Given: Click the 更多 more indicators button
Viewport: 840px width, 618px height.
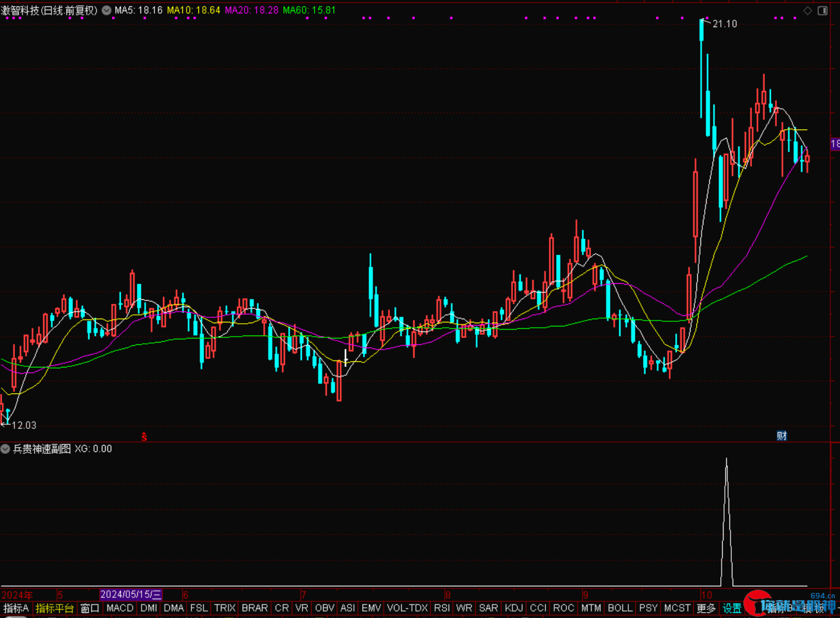Looking at the screenshot, I should (x=706, y=608).
